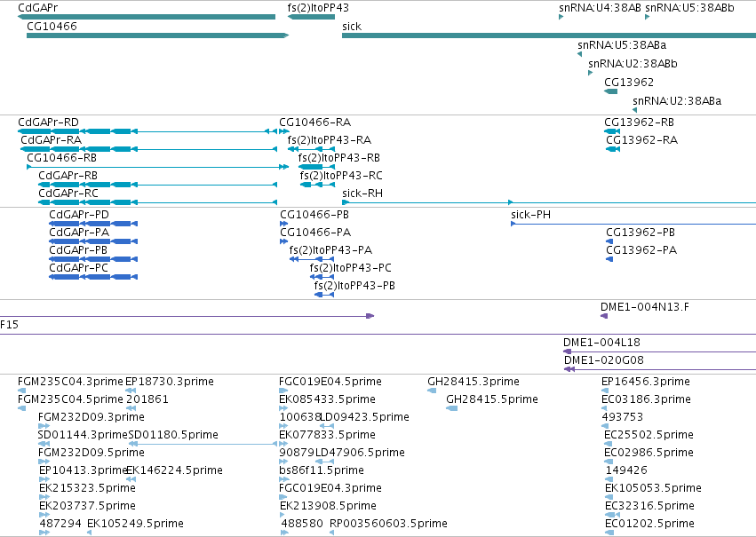Screen dimensions: 756x537
Task: Select the GH28415.5prime EST glyph
Action: pyautogui.click(x=452, y=408)
